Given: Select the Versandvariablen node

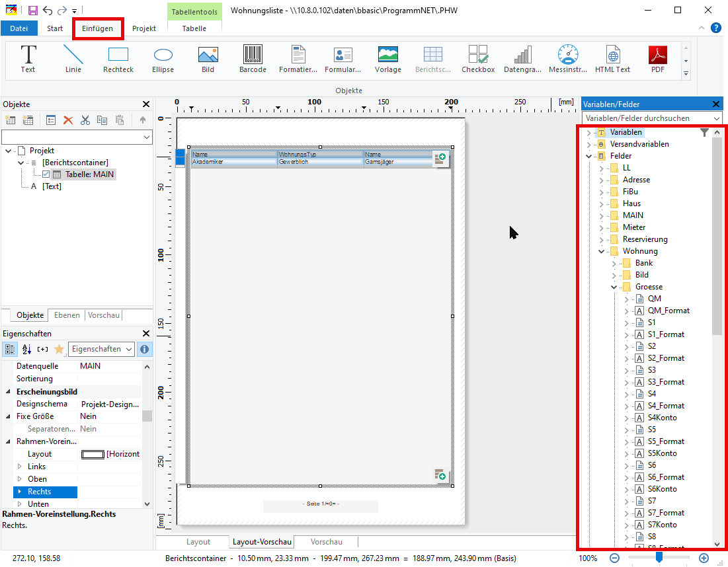Looking at the screenshot, I should (x=639, y=144).
